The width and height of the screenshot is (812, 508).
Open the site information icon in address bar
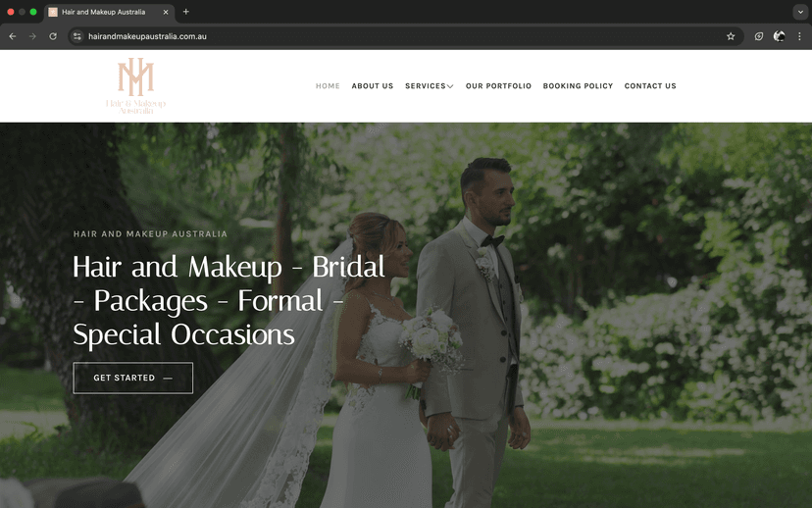pyautogui.click(x=77, y=36)
